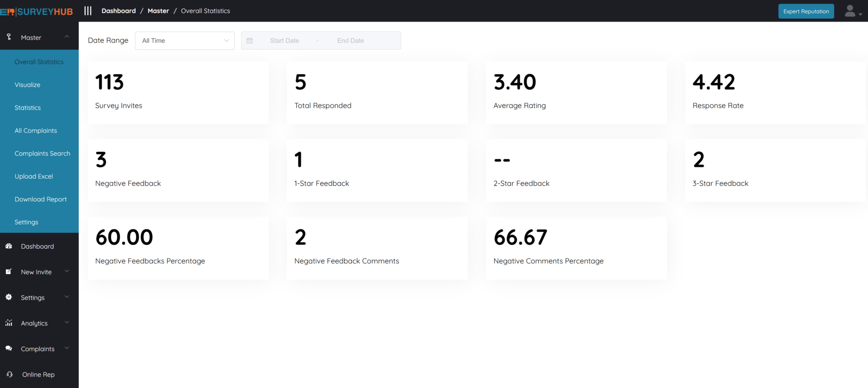Select Download Report in sidebar
The width and height of the screenshot is (868, 388).
tap(41, 199)
